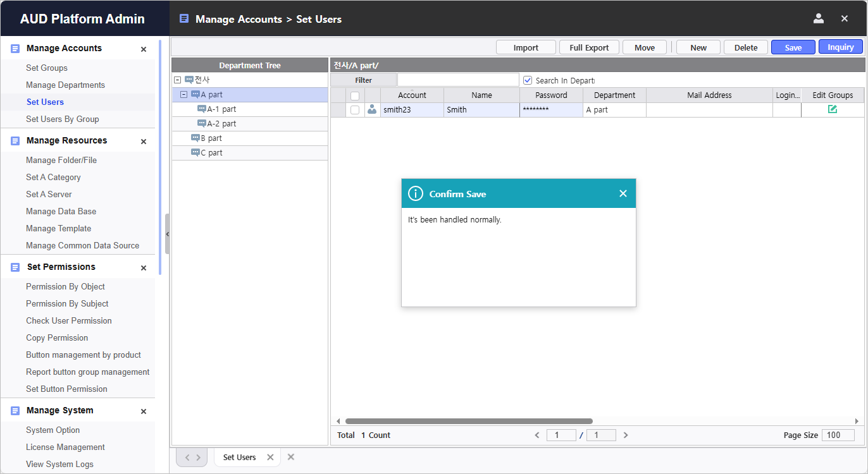Check the smith23 row checkbox
Image resolution: width=868 pixels, height=474 pixels.
click(x=355, y=110)
